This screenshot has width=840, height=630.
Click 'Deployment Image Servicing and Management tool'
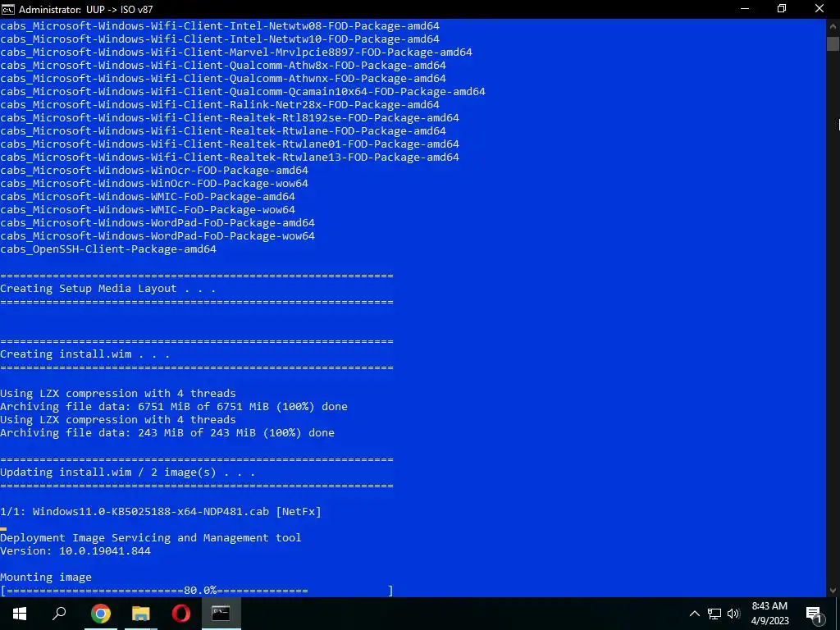[x=151, y=538]
